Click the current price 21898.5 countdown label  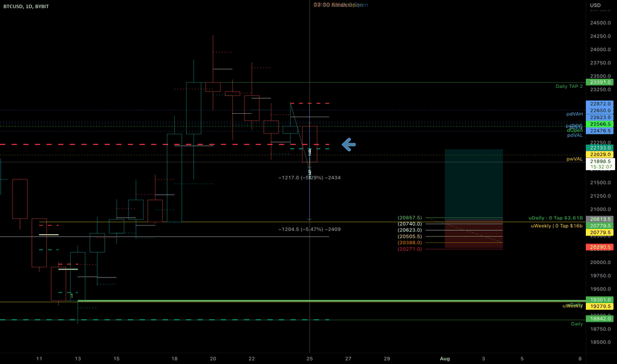coord(600,164)
